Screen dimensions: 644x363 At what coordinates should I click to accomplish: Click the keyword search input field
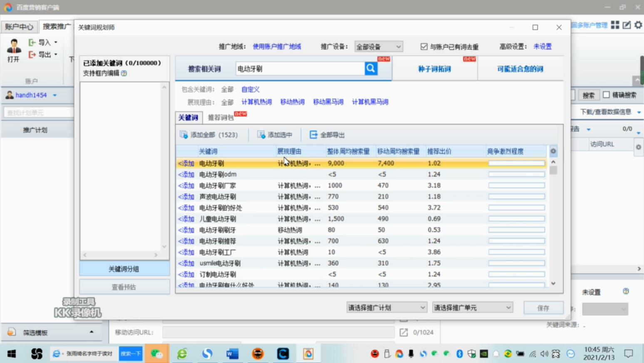point(300,69)
